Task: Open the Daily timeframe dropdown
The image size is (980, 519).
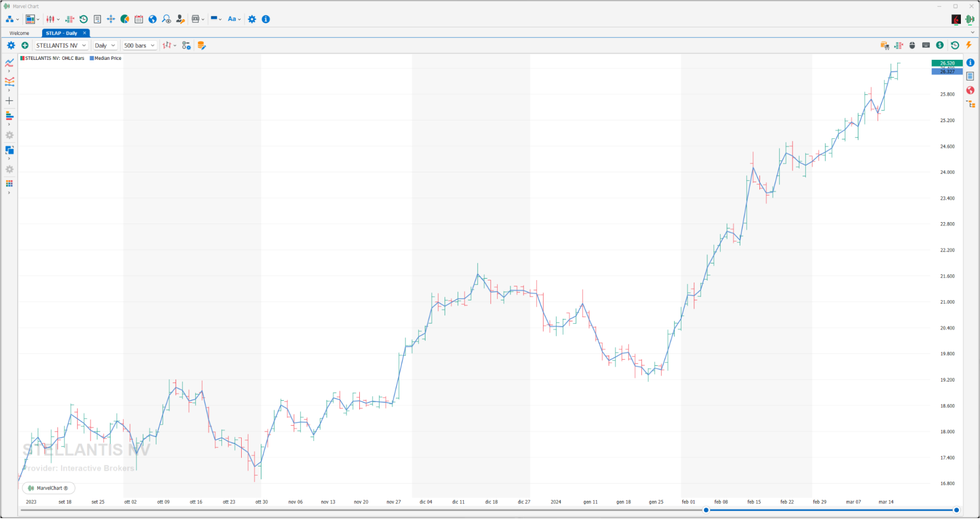Action: coord(105,46)
